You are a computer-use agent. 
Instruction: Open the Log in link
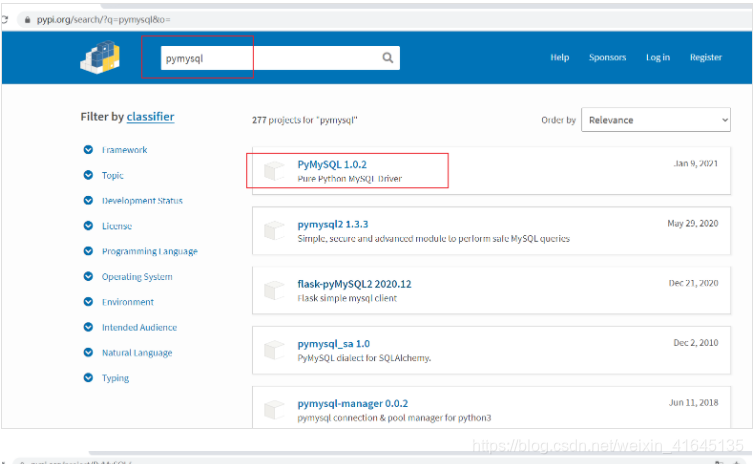click(x=657, y=57)
